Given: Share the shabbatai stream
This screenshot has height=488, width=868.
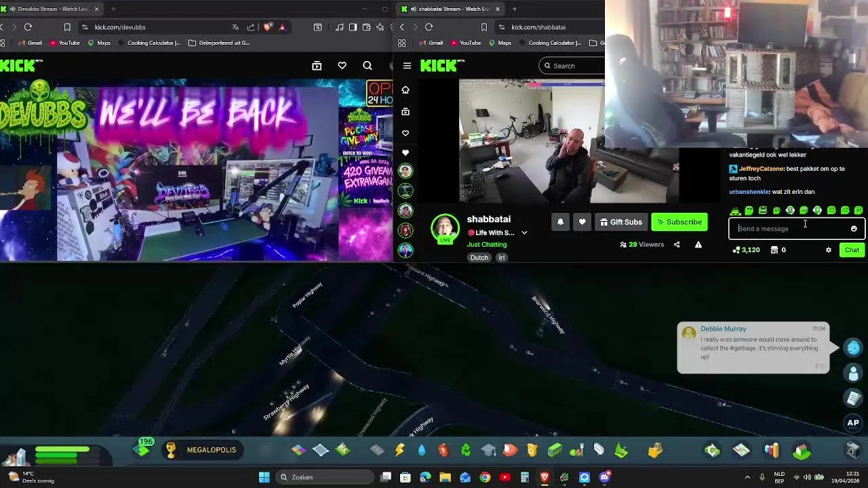Looking at the screenshot, I should (x=676, y=245).
